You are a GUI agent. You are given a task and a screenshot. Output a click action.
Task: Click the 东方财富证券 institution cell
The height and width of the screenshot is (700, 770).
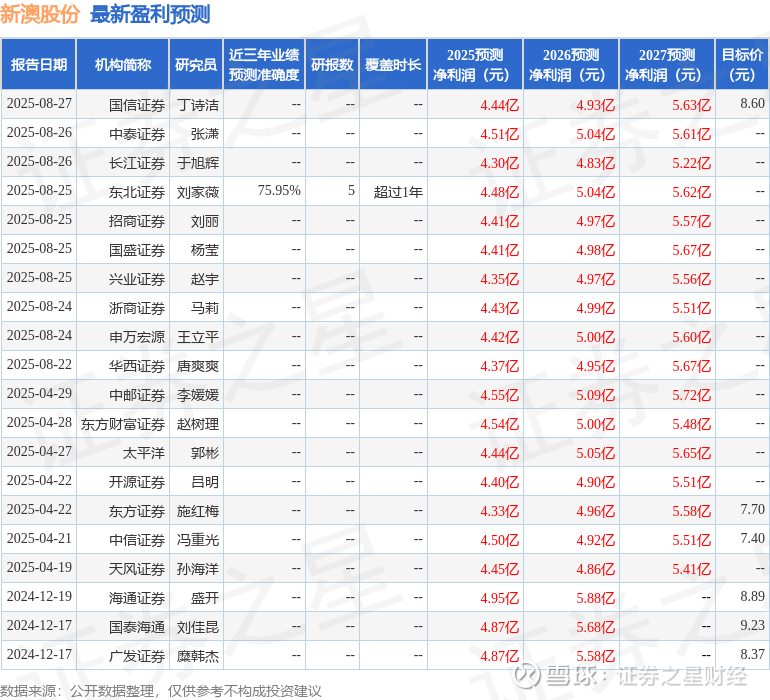(123, 424)
